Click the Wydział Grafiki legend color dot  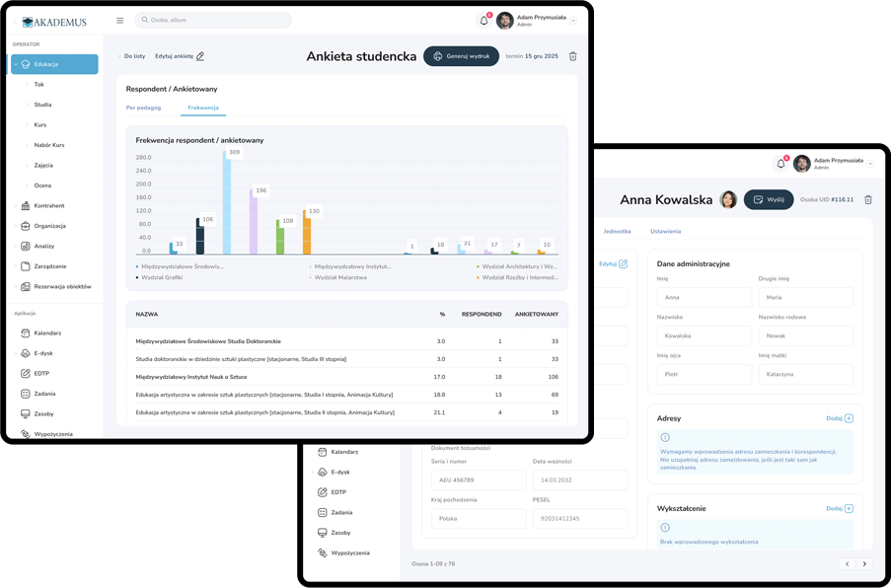pyautogui.click(x=137, y=277)
